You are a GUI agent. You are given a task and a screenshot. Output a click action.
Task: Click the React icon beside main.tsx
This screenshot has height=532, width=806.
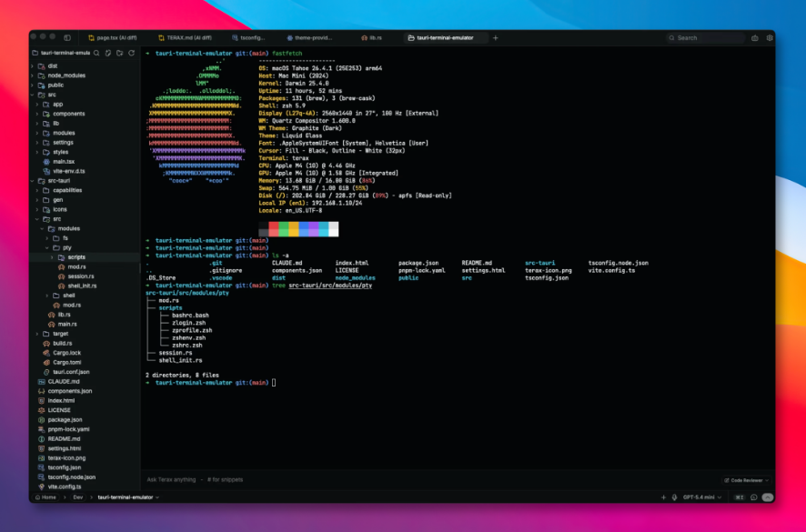[x=46, y=161]
